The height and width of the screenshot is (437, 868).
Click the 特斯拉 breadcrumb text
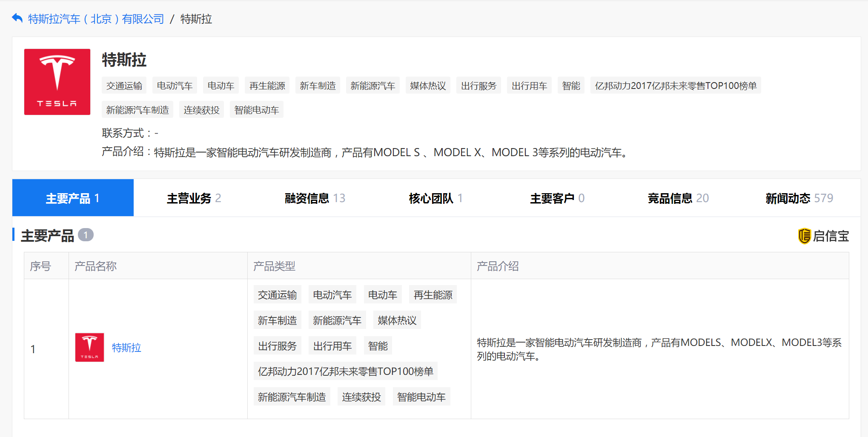196,19
